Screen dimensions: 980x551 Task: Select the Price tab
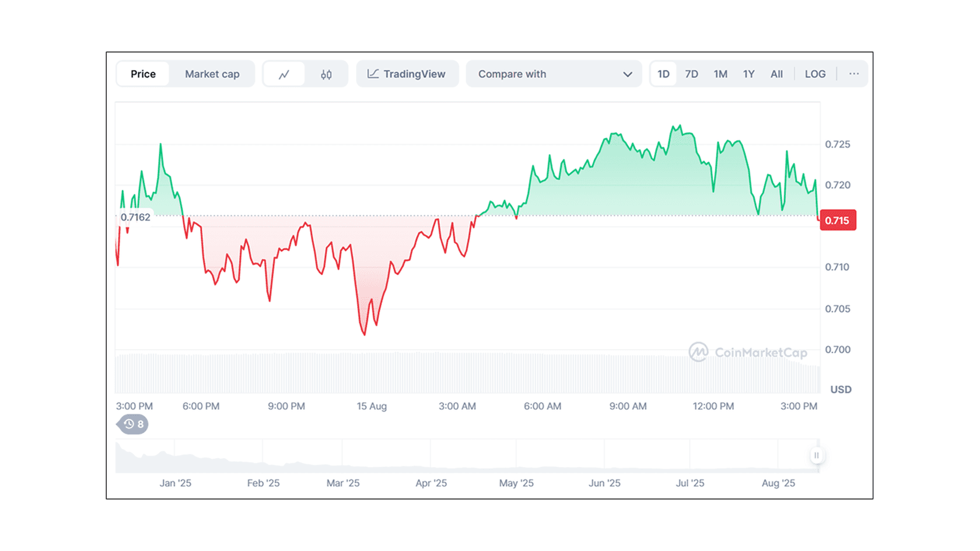click(x=143, y=74)
